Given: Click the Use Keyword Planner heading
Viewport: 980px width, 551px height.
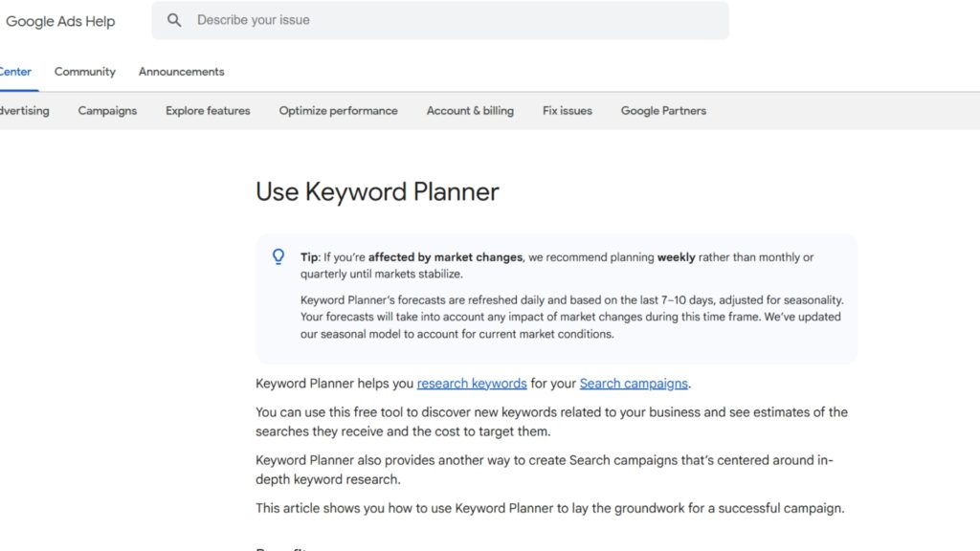Looking at the screenshot, I should (375, 191).
